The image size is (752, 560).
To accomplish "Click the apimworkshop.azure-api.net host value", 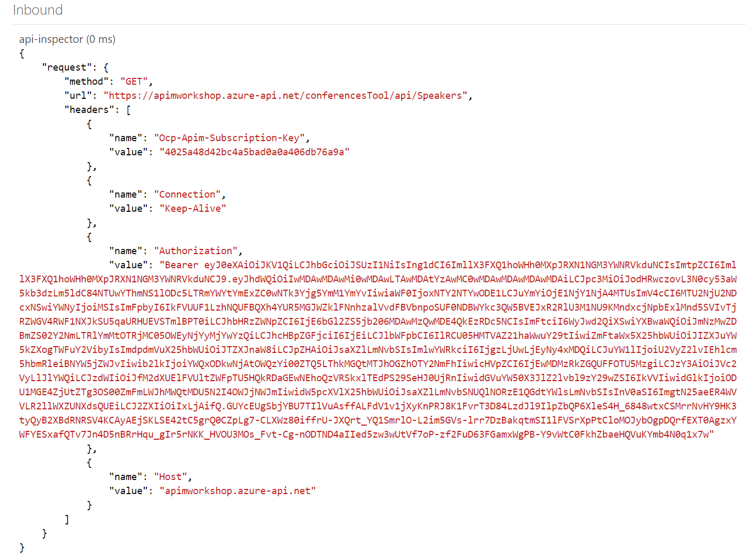I will point(237,491).
